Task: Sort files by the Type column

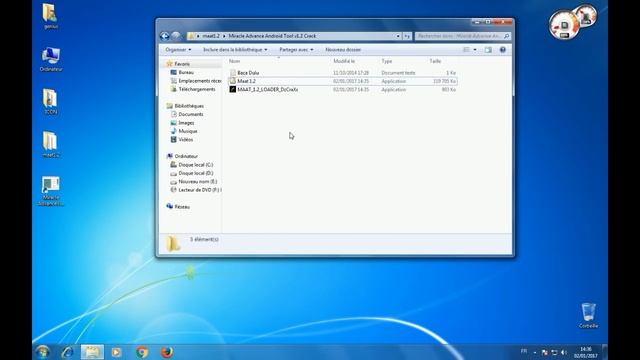Action: pyautogui.click(x=387, y=61)
